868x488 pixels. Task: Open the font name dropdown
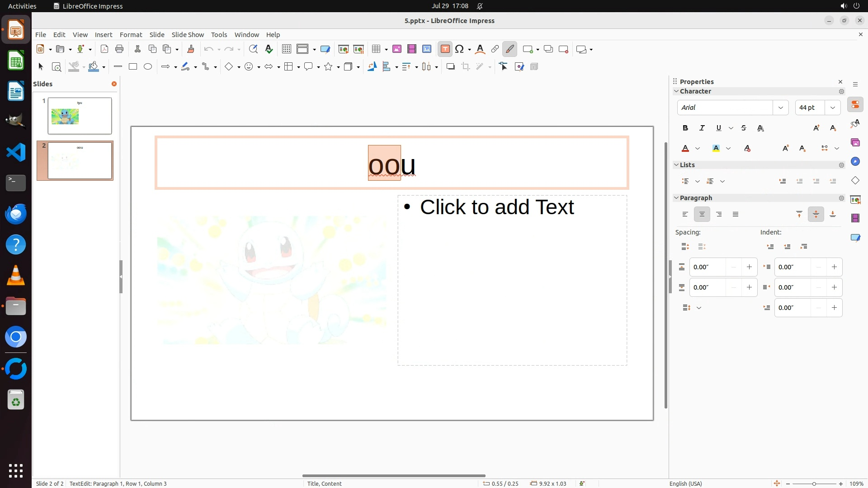tap(780, 108)
